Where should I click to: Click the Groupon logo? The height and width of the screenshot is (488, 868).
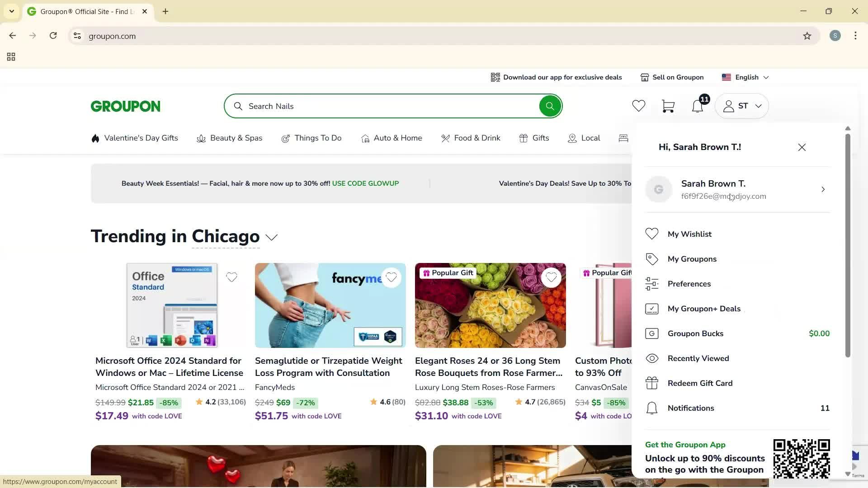[125, 106]
